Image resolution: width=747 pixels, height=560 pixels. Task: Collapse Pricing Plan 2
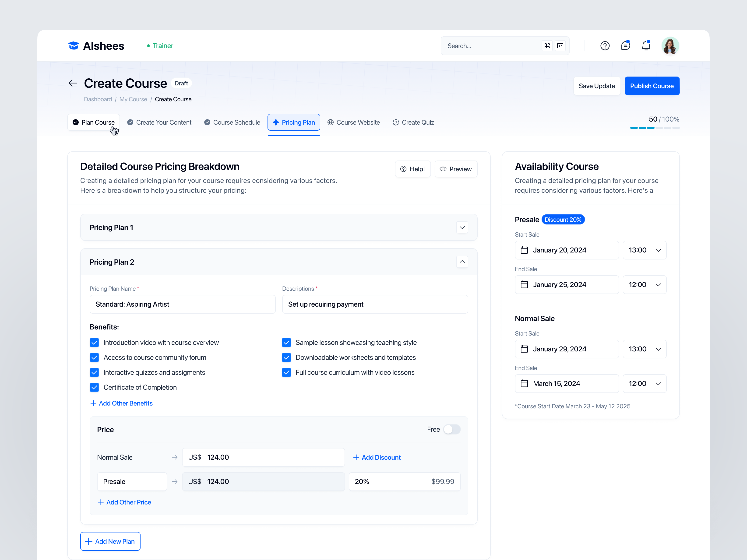(462, 262)
